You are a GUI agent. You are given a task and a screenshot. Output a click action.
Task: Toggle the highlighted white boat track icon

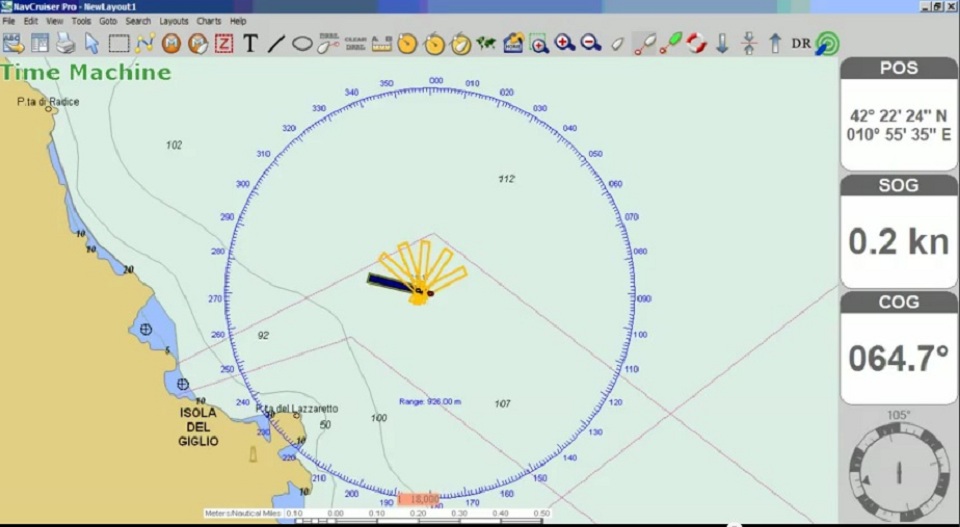tap(644, 43)
